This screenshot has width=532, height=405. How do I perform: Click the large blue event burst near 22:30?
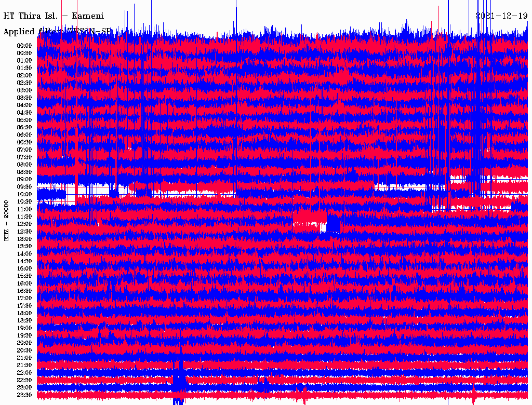pos(179,382)
